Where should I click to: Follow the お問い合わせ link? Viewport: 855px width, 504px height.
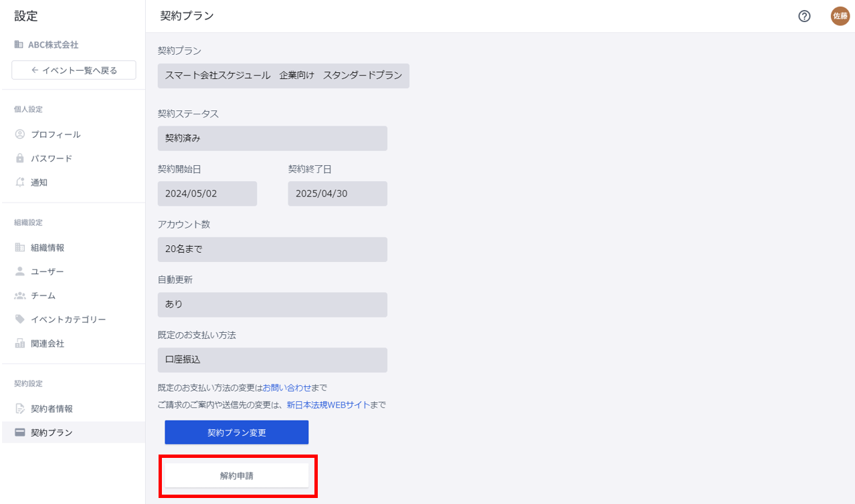tap(286, 388)
